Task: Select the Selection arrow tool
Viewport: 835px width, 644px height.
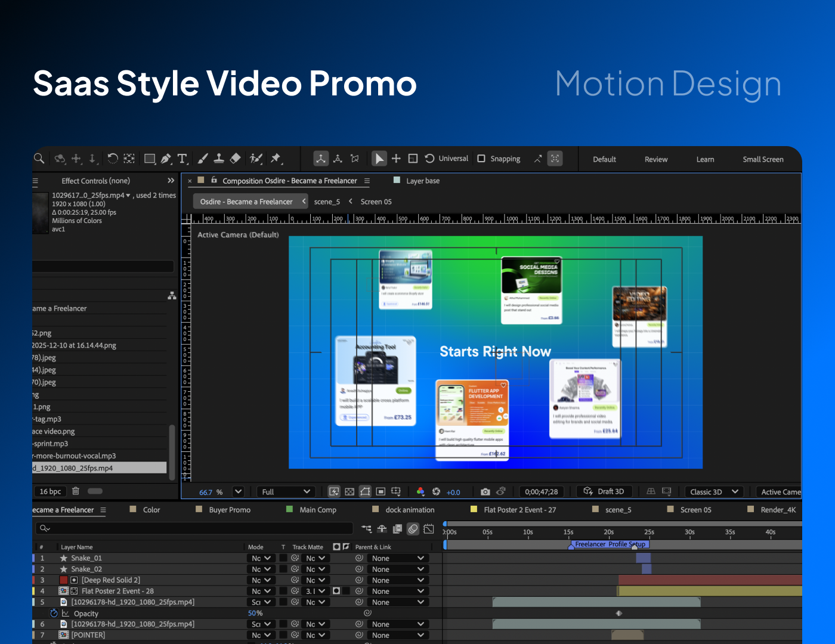Action: pos(379,159)
